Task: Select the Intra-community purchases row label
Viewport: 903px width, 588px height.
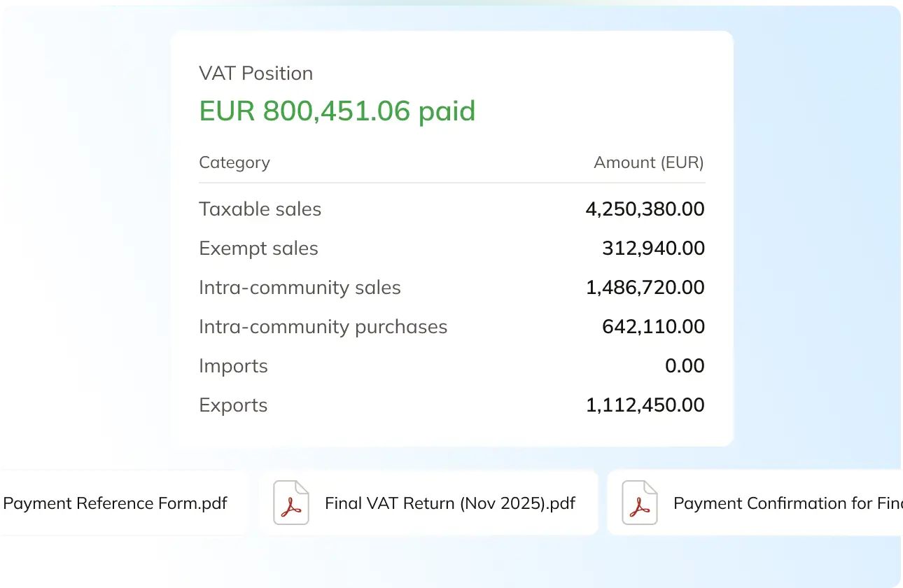Action: [x=323, y=327]
